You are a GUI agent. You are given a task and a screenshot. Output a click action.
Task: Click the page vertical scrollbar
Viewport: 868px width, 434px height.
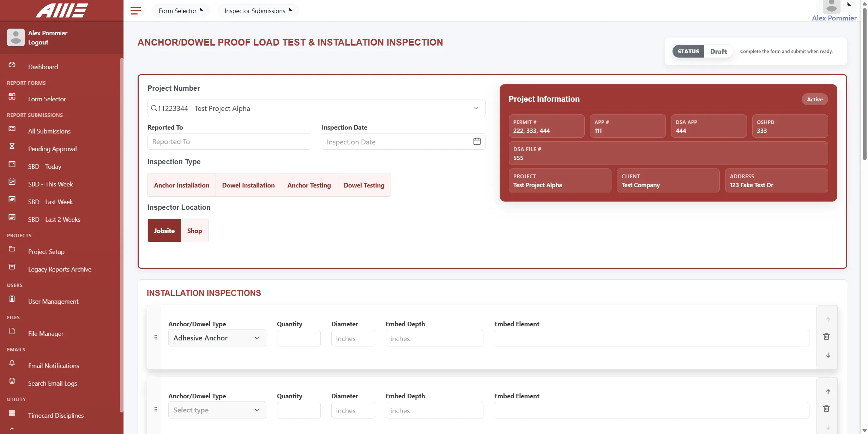864,83
